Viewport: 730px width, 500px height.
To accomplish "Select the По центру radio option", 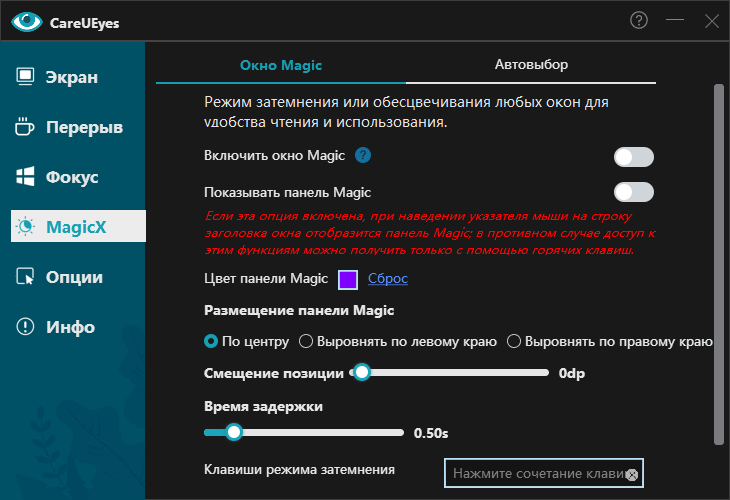I will 211,342.
